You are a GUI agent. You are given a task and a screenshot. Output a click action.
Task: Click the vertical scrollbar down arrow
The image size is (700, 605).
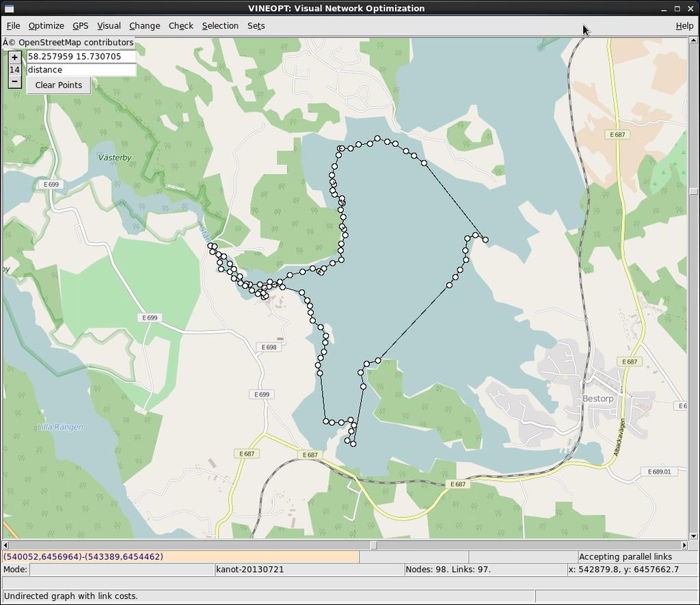693,536
